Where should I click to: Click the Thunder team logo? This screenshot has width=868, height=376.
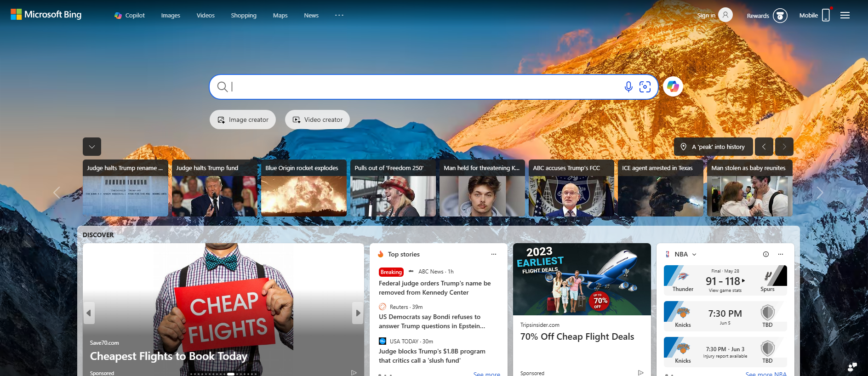[683, 276]
